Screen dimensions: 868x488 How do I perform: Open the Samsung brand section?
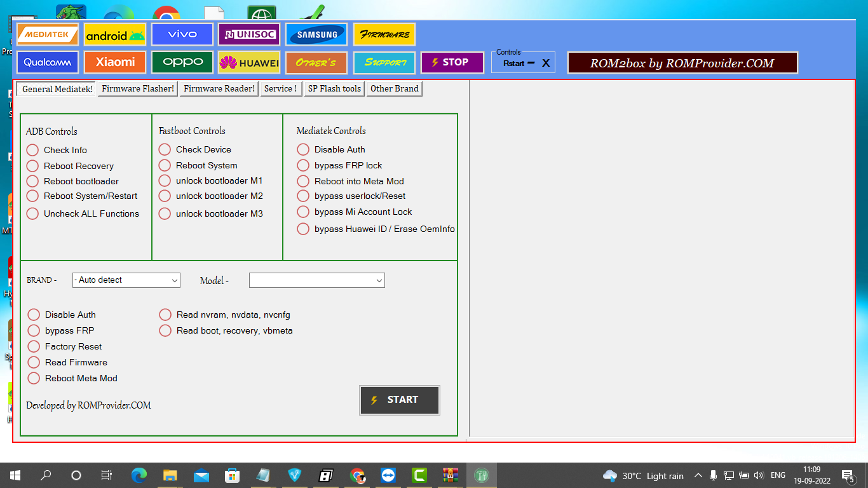(x=316, y=34)
